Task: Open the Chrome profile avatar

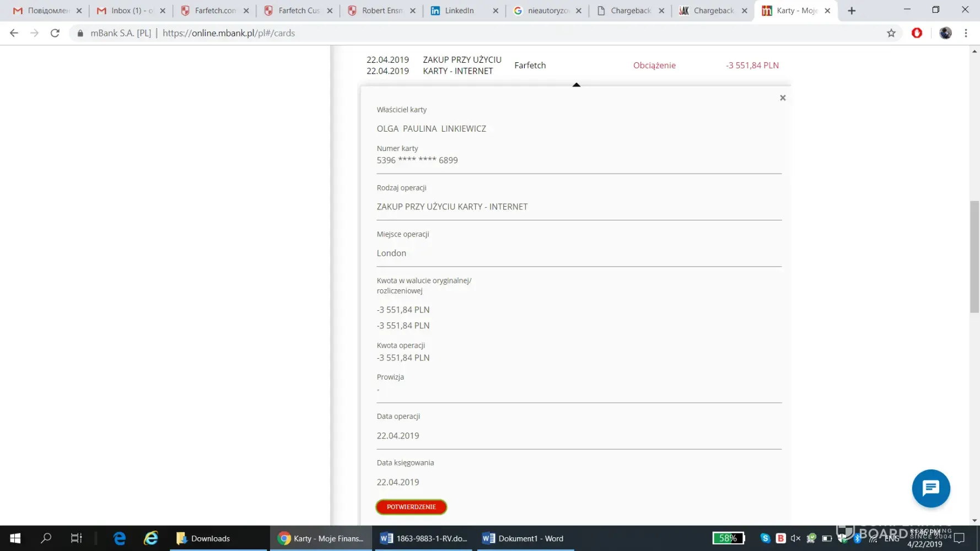Action: (x=945, y=33)
